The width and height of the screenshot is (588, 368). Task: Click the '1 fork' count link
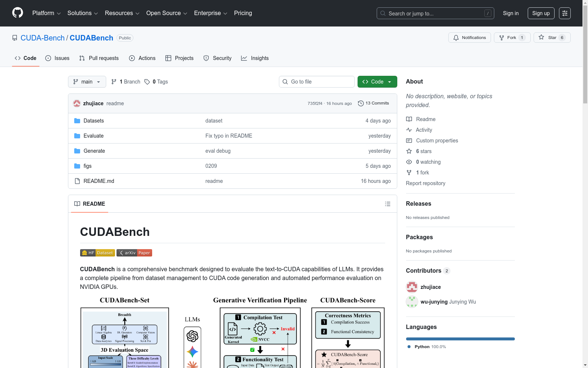[422, 173]
